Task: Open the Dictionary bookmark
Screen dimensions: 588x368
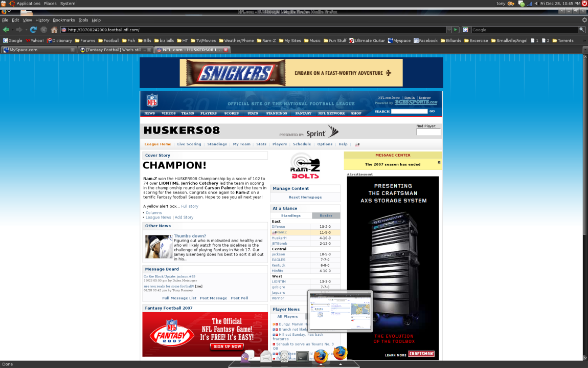Action: coord(59,40)
